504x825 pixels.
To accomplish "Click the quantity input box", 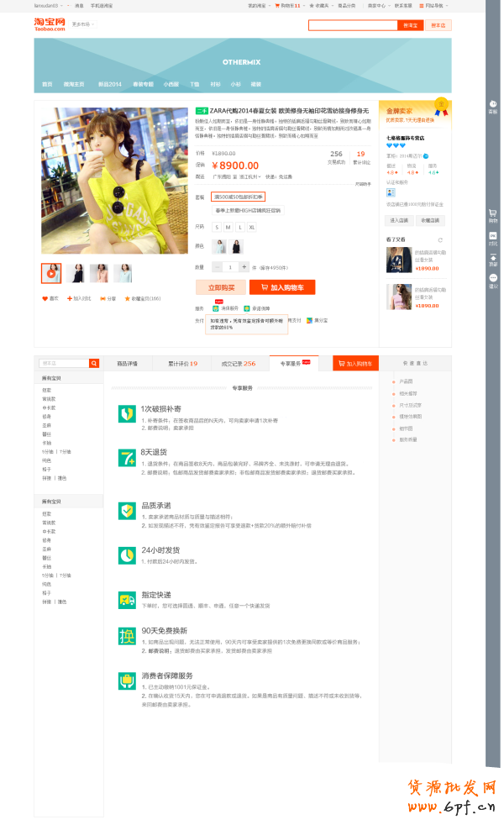I will point(230,267).
